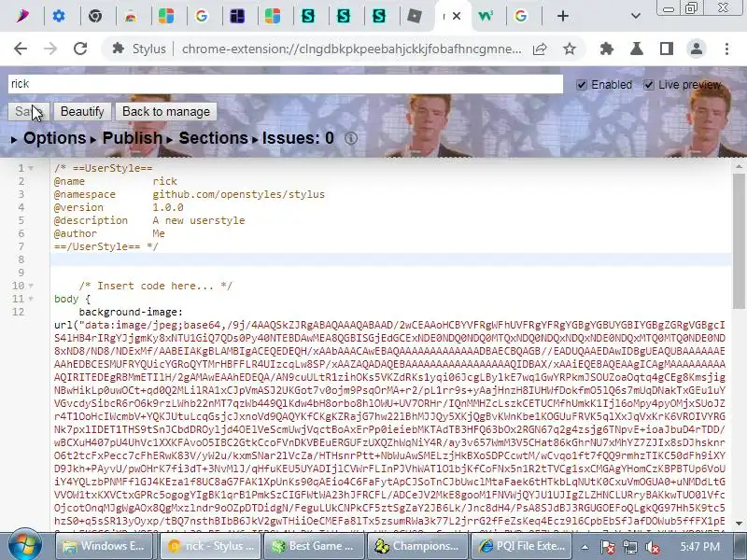Toggle the Enabled checkbox
The height and width of the screenshot is (560, 747).
click(x=581, y=85)
